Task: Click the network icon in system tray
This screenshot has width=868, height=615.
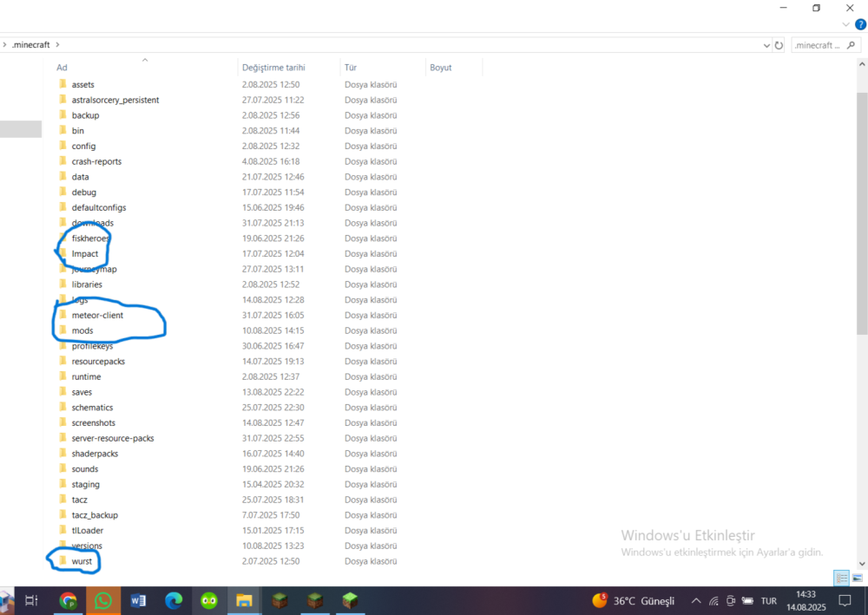Action: coord(714,601)
